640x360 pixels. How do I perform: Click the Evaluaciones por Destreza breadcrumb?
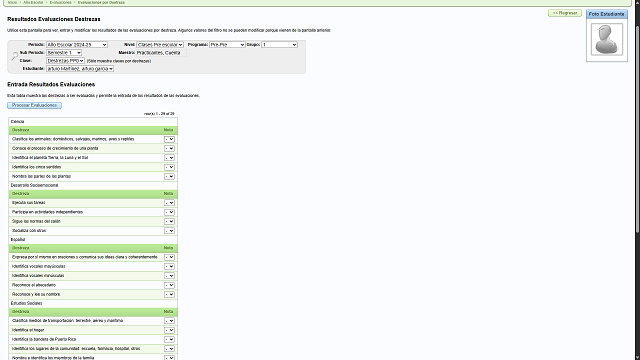pos(101,2)
